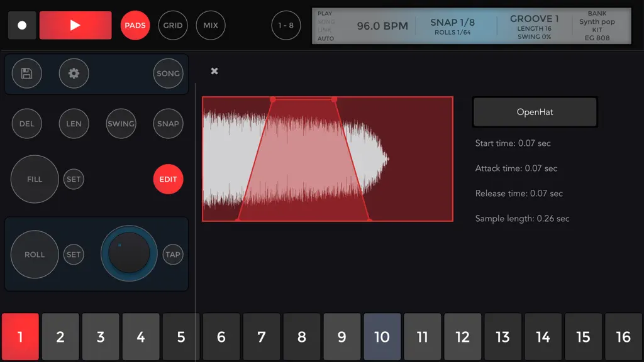The height and width of the screenshot is (362, 644).
Task: Close the sample editor with the X icon
Action: pyautogui.click(x=214, y=71)
